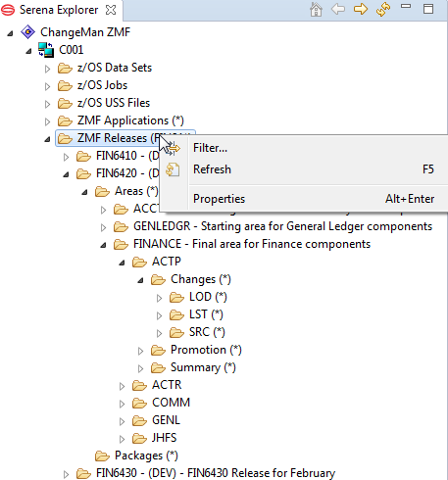448x480 pixels.
Task: Click the z/OS USS Files folder icon
Action: coord(65,103)
